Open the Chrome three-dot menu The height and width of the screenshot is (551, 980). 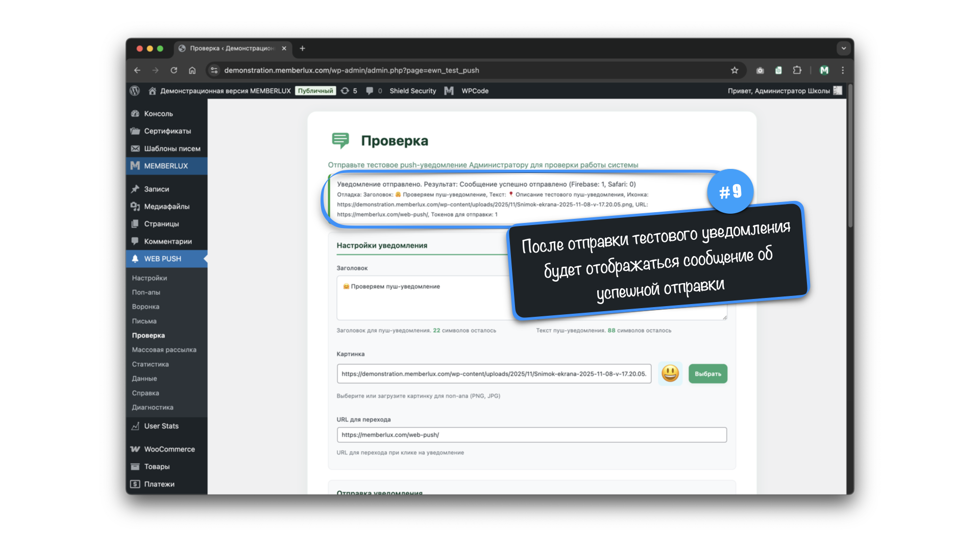click(x=843, y=70)
